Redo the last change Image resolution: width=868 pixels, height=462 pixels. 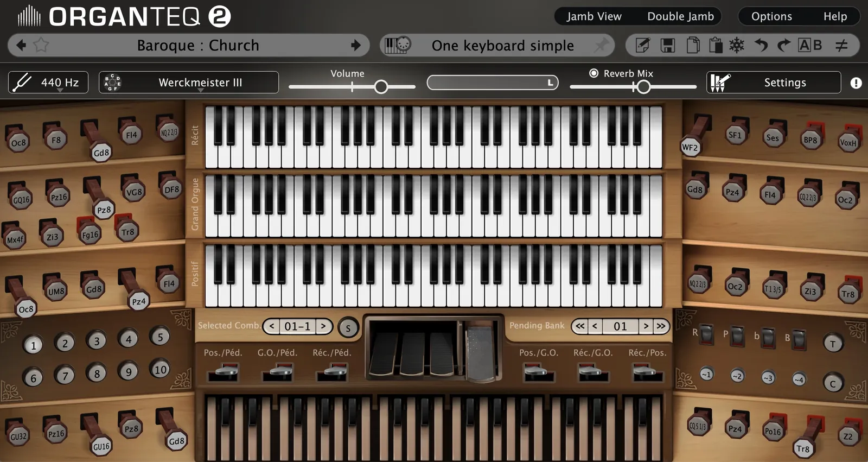coord(784,45)
